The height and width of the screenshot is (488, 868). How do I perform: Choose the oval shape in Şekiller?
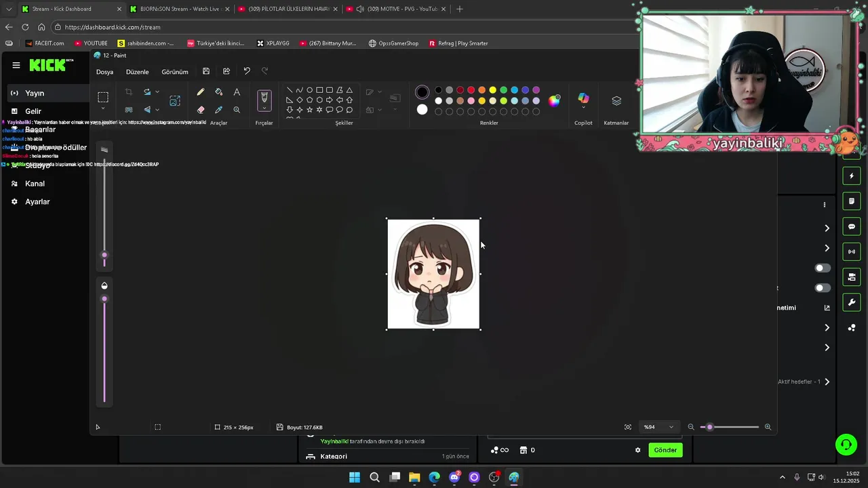[309, 90]
